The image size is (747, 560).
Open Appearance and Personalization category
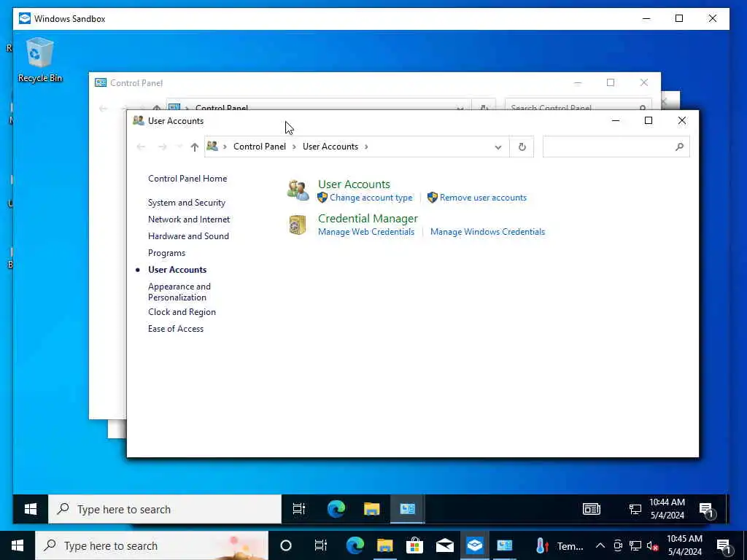coord(179,292)
